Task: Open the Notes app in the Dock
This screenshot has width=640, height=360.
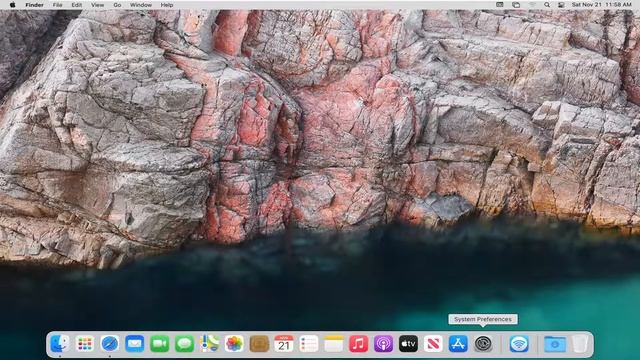Action: click(334, 344)
